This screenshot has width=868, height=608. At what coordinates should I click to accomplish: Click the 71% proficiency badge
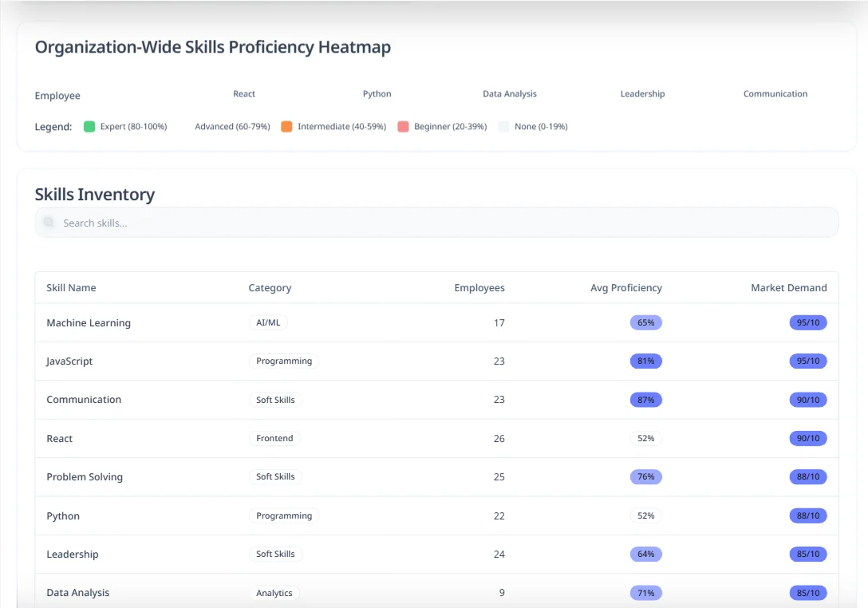pos(646,593)
